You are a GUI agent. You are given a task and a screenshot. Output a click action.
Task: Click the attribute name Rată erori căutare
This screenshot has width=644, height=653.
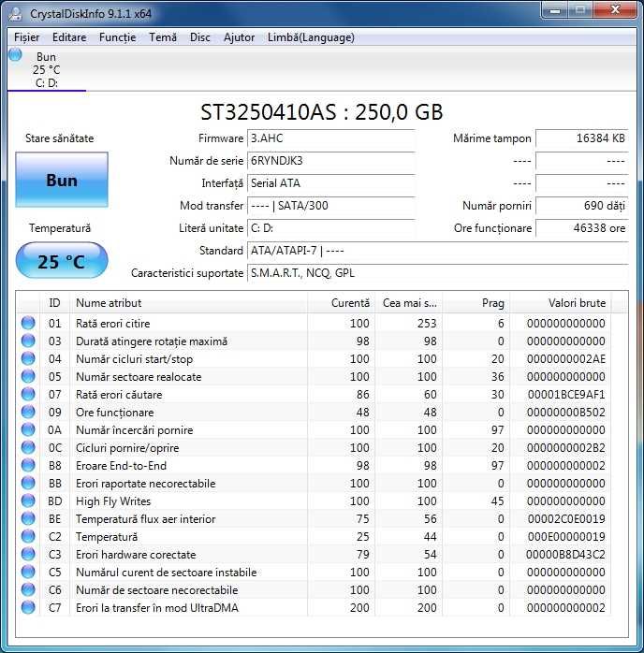click(119, 395)
